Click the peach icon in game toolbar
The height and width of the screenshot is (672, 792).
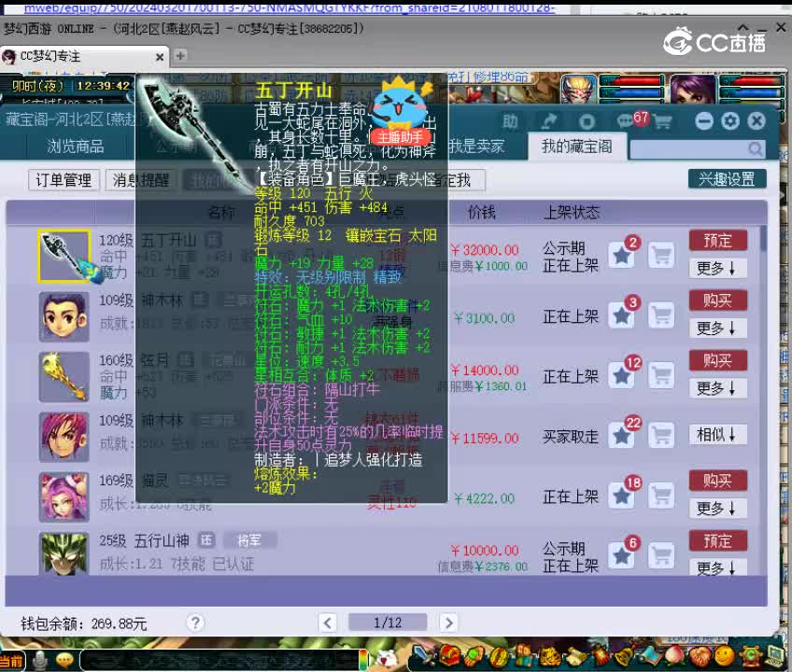(676, 656)
